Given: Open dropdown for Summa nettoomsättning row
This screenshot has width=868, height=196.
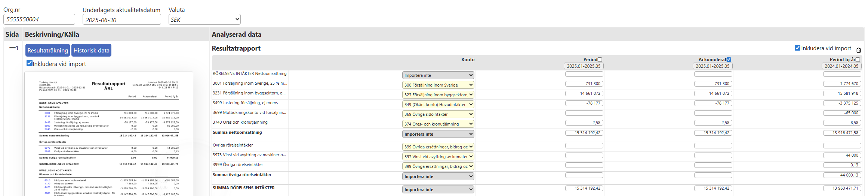Looking at the screenshot, I should 438,134.
